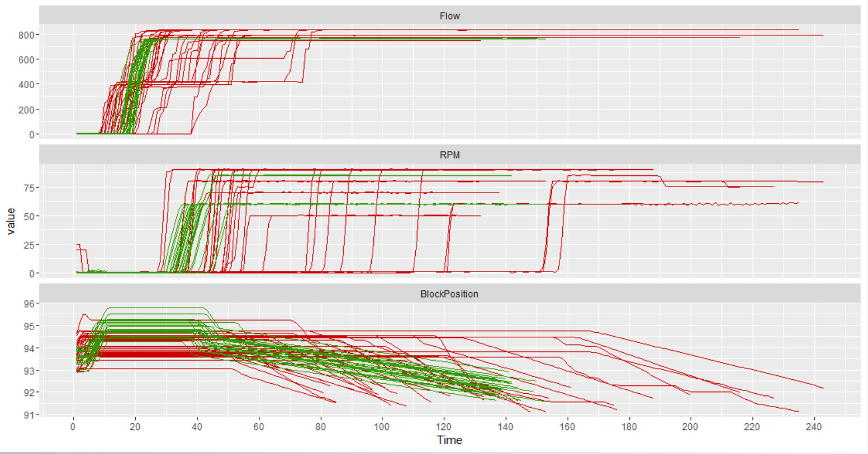Click the 40 tick label on Time axis
The image size is (868, 454).
coord(197,427)
